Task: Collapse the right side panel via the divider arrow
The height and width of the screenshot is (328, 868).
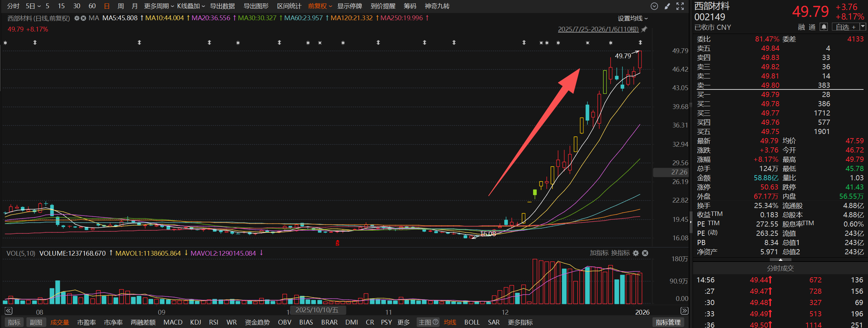Action: coord(691,222)
